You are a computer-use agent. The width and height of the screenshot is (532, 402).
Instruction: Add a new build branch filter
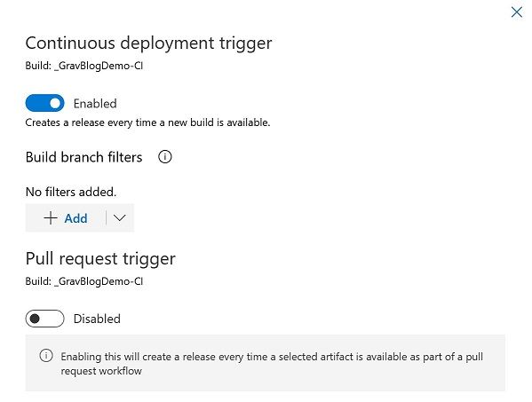(x=66, y=218)
